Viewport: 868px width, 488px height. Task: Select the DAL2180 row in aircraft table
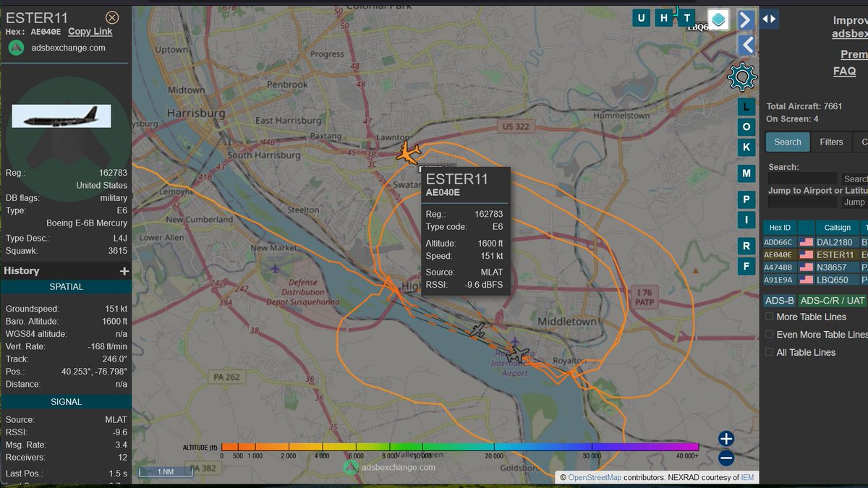click(x=816, y=241)
